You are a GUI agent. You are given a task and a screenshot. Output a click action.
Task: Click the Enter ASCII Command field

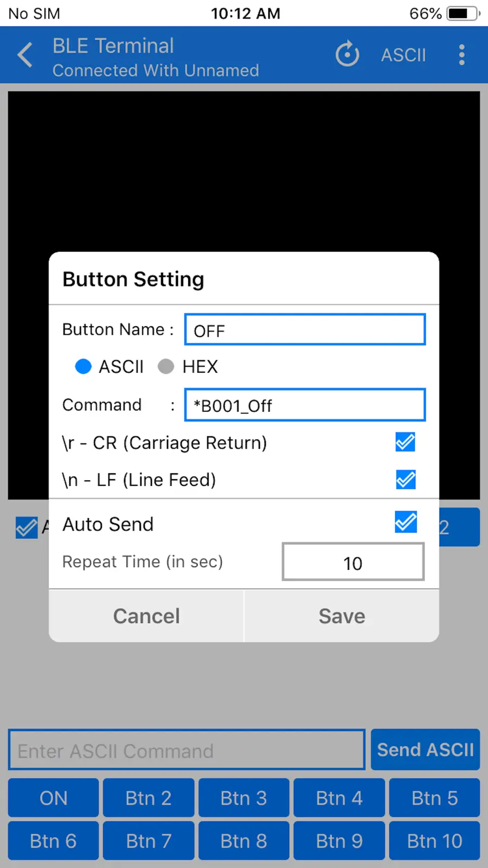pyautogui.click(x=187, y=750)
